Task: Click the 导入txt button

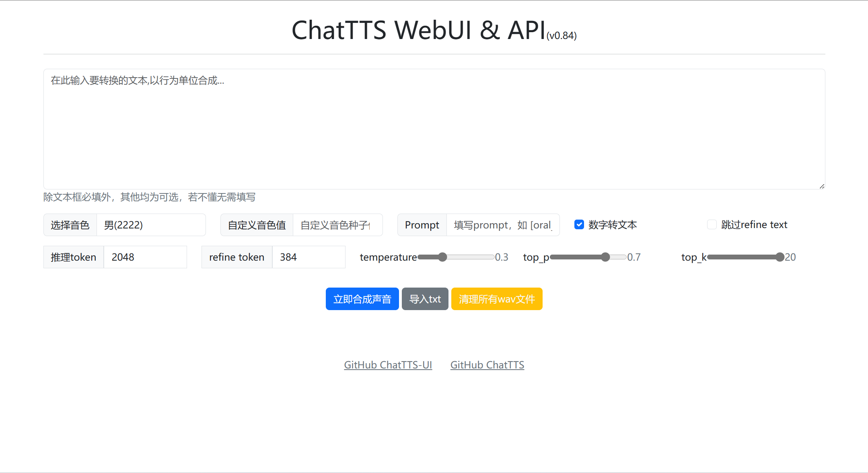Action: (x=425, y=299)
